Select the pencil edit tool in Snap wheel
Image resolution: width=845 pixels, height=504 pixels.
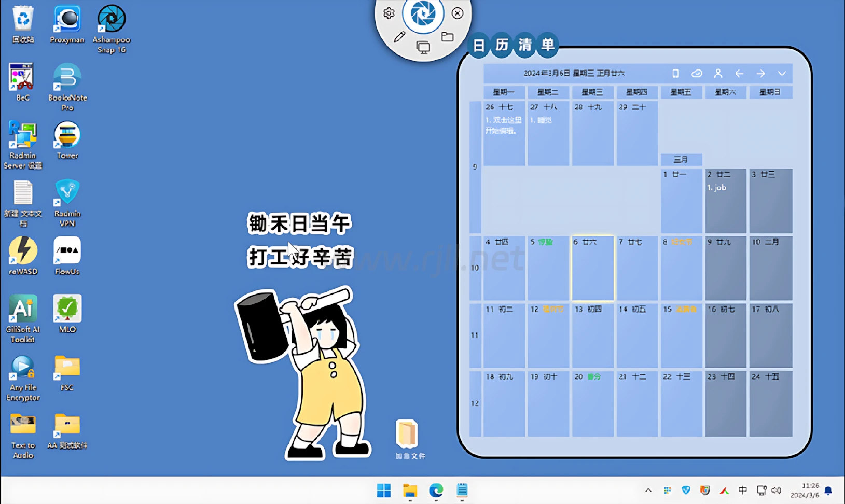click(399, 37)
